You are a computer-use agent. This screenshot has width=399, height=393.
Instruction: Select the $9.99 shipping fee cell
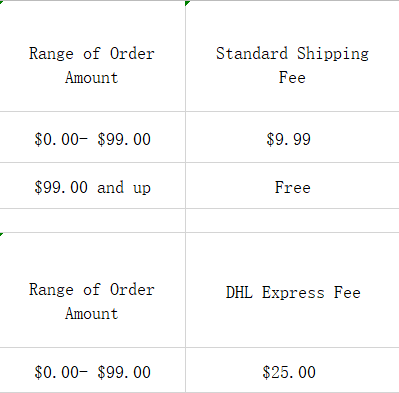[292, 137]
